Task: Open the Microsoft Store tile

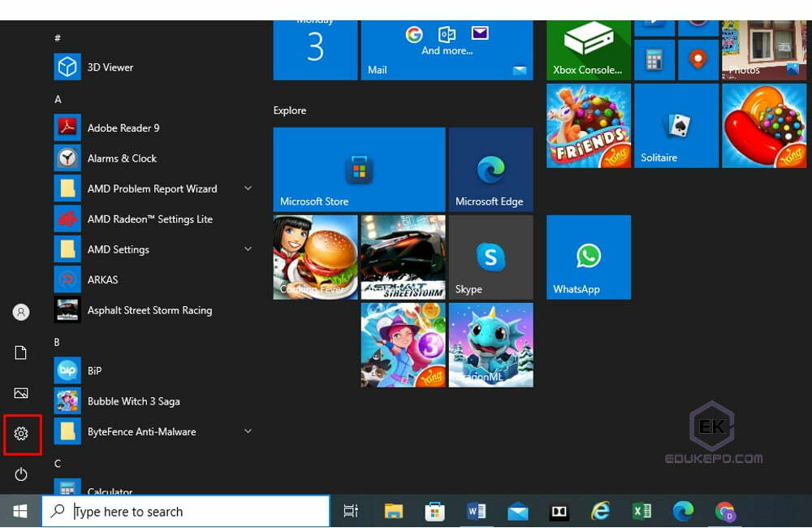Action: tap(359, 168)
